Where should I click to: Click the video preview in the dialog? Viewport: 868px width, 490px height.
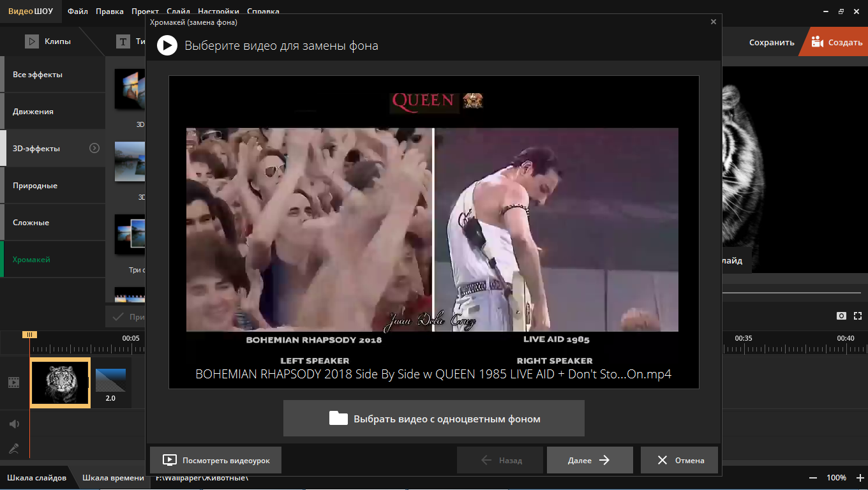pyautogui.click(x=433, y=232)
